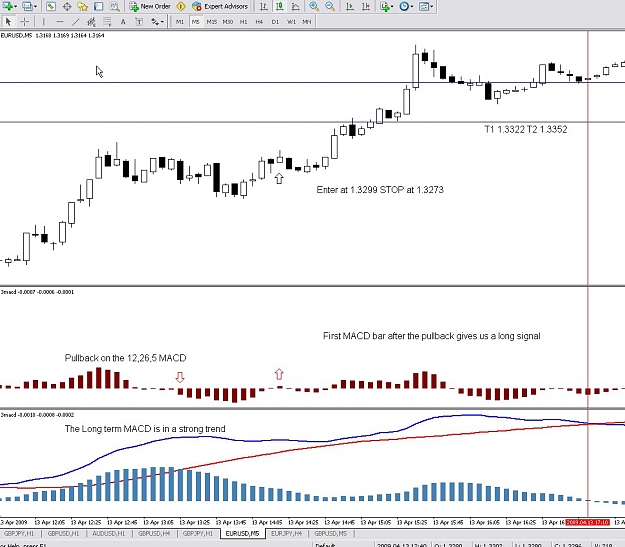The width and height of the screenshot is (625, 547).
Task: Click the New Order button
Action: point(150,6)
